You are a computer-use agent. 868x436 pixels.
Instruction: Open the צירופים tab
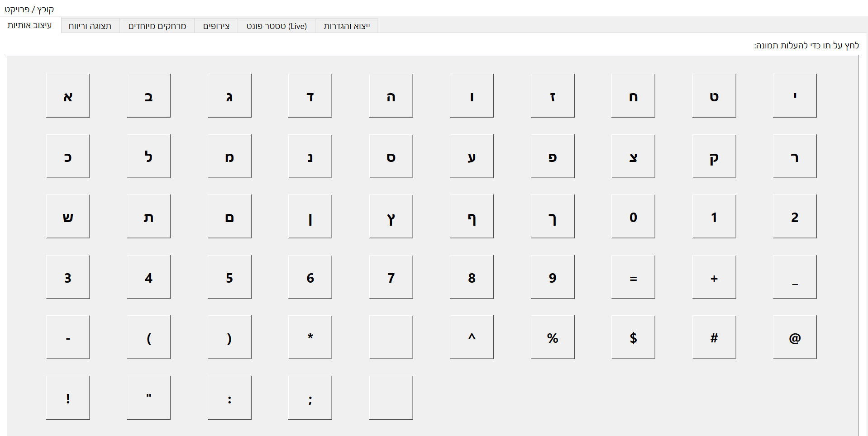[x=216, y=26]
